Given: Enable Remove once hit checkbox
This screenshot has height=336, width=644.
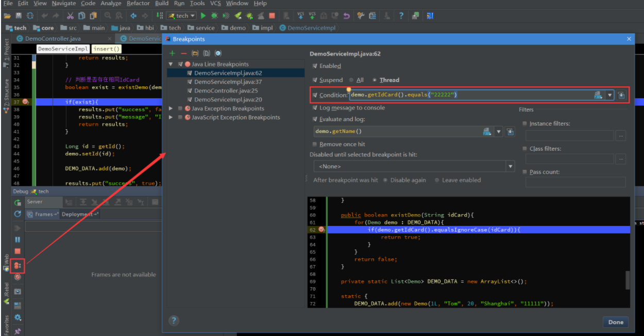Looking at the screenshot, I should (315, 145).
